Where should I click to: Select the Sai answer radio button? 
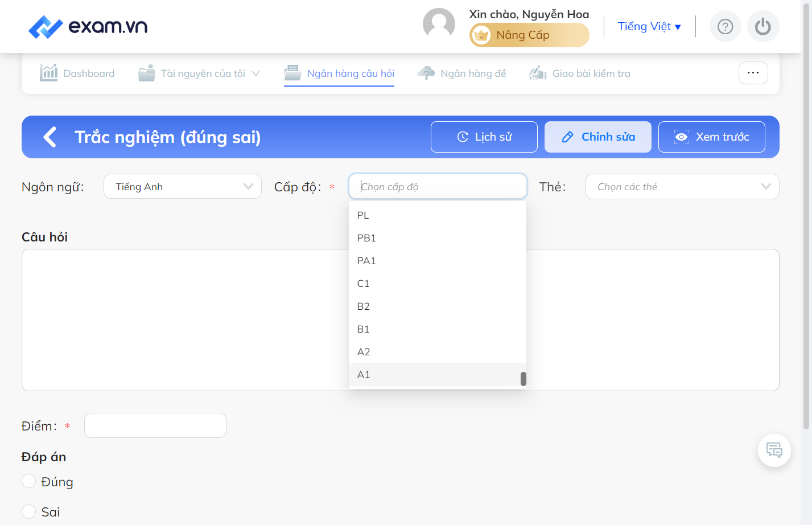click(x=28, y=511)
